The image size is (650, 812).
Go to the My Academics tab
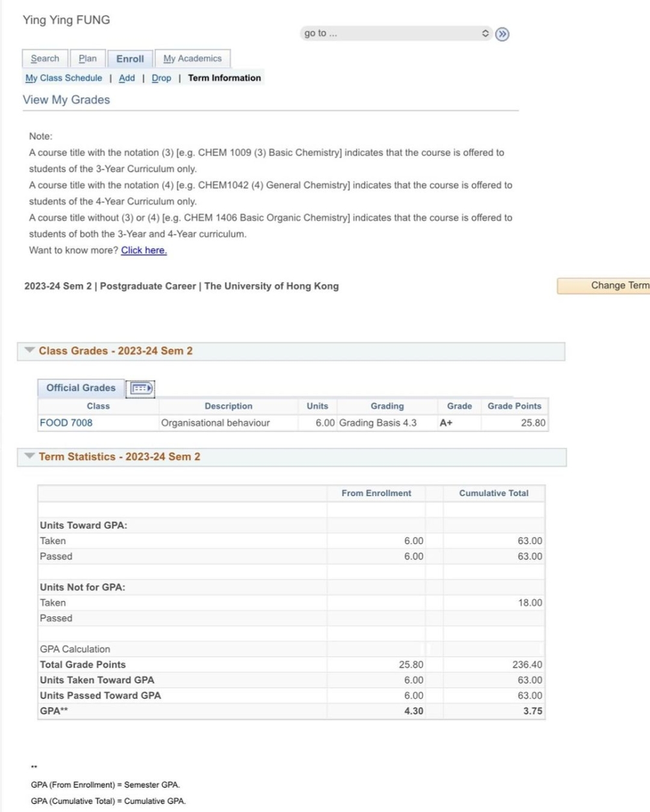coord(192,58)
